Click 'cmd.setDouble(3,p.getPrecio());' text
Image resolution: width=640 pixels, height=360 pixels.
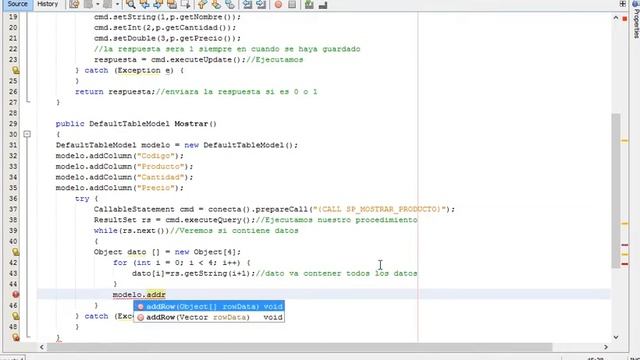167,38
